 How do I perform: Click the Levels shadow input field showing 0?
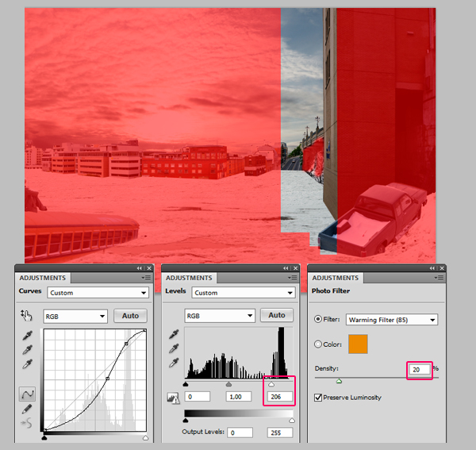click(198, 397)
